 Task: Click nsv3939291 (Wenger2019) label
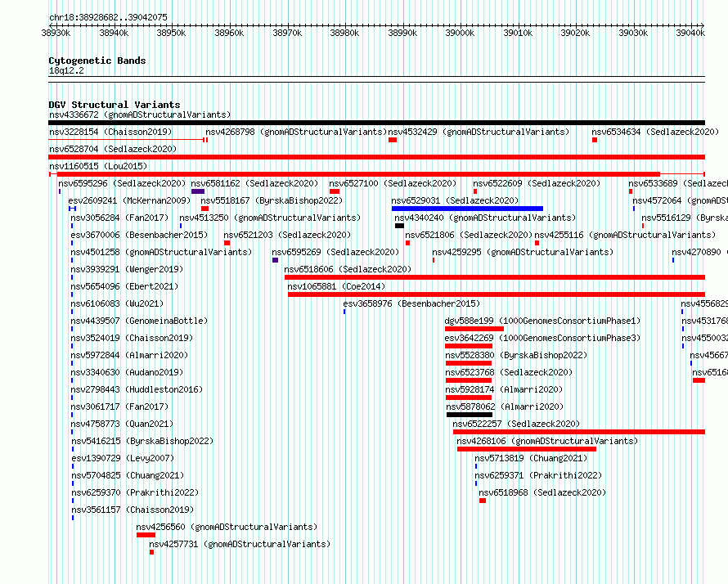[127, 269]
